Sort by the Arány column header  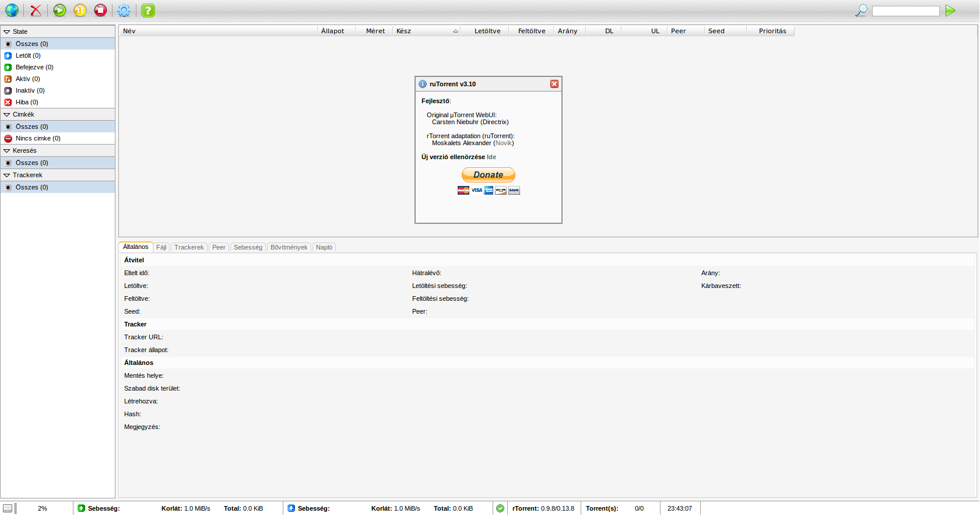click(x=570, y=31)
